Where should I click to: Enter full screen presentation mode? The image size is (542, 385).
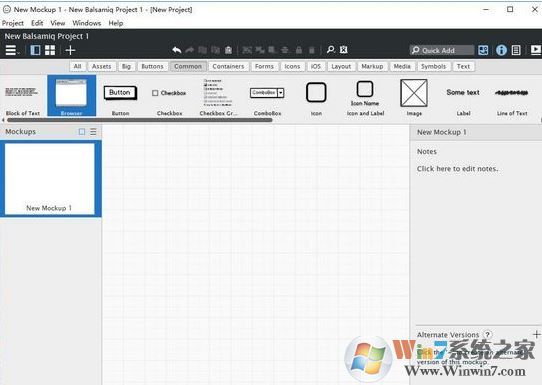(x=536, y=50)
